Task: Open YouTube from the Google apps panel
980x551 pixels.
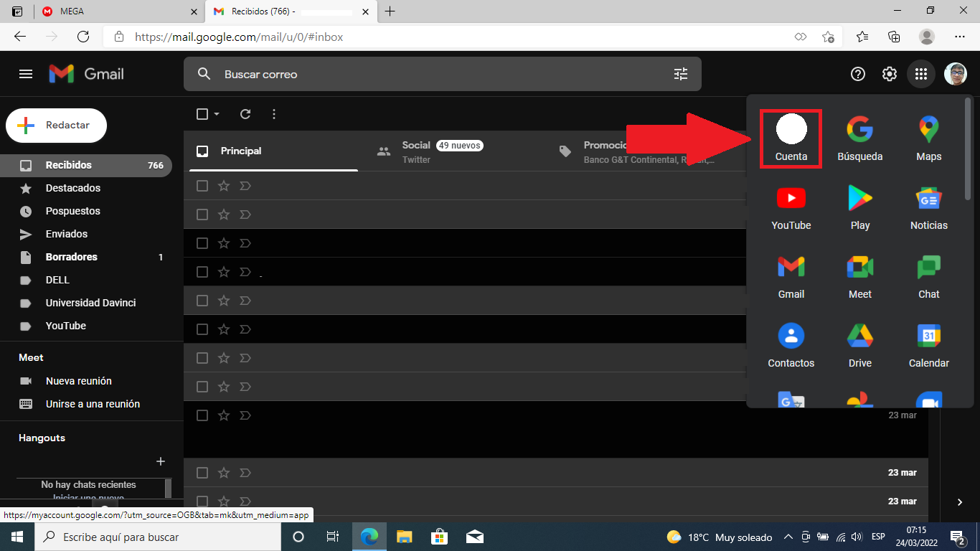Action: point(791,207)
